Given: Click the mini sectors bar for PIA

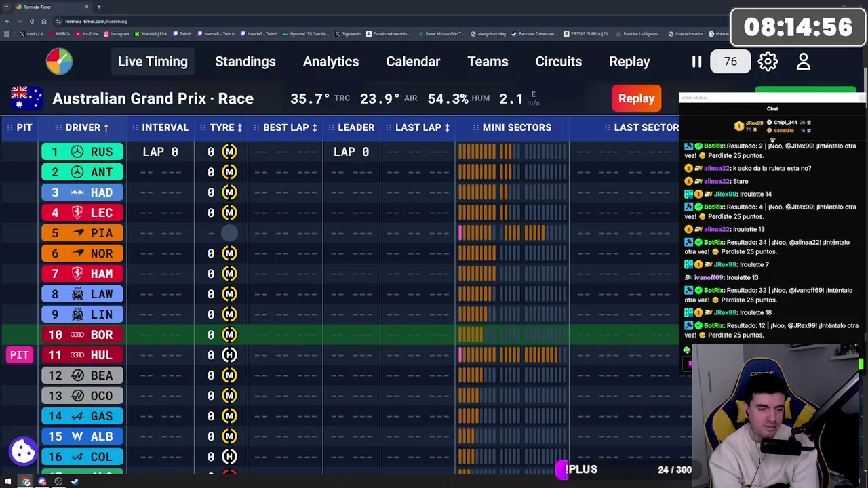Looking at the screenshot, I should tap(512, 233).
